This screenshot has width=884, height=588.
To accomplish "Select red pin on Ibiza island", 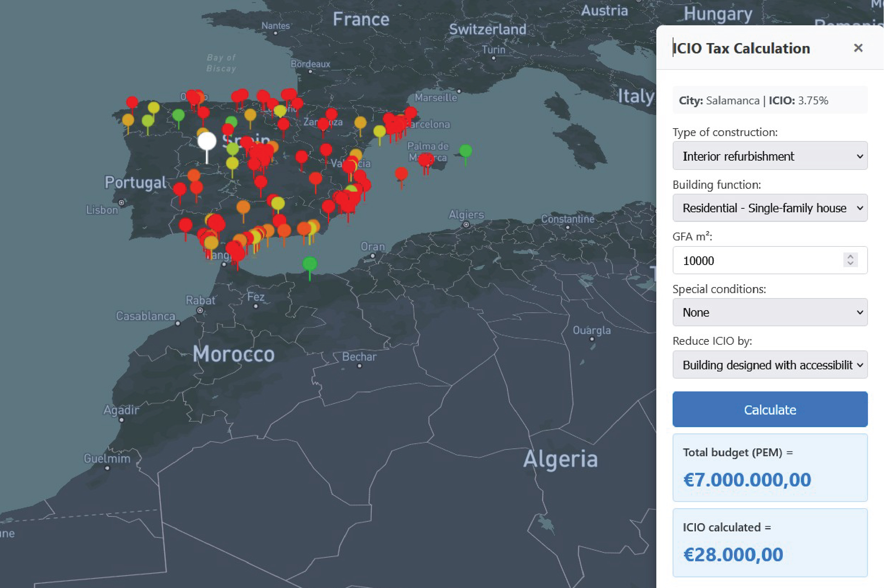I will pos(401,174).
